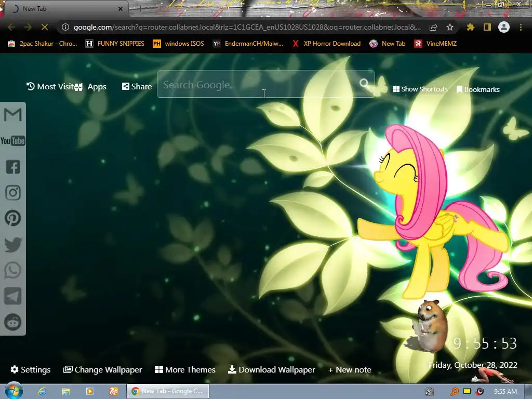Viewport: 532px width, 399px height.
Task: Open the WhatsApp sidebar shortcut
Action: point(13,270)
